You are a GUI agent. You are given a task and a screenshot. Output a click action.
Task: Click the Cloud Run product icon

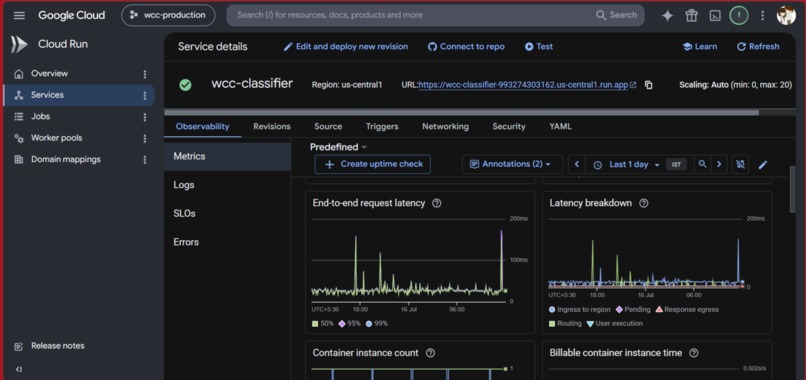tap(19, 45)
